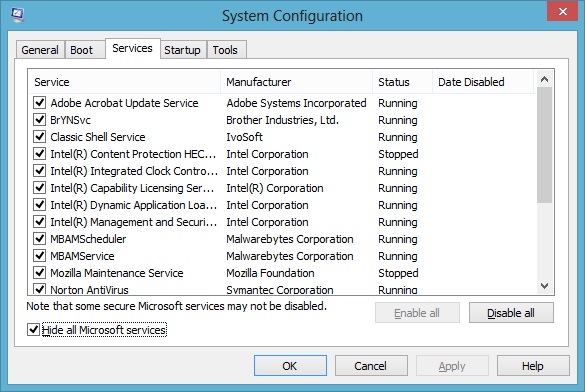Select Classic Shell Service row text
Screen dimensions: 585x392
pos(98,137)
